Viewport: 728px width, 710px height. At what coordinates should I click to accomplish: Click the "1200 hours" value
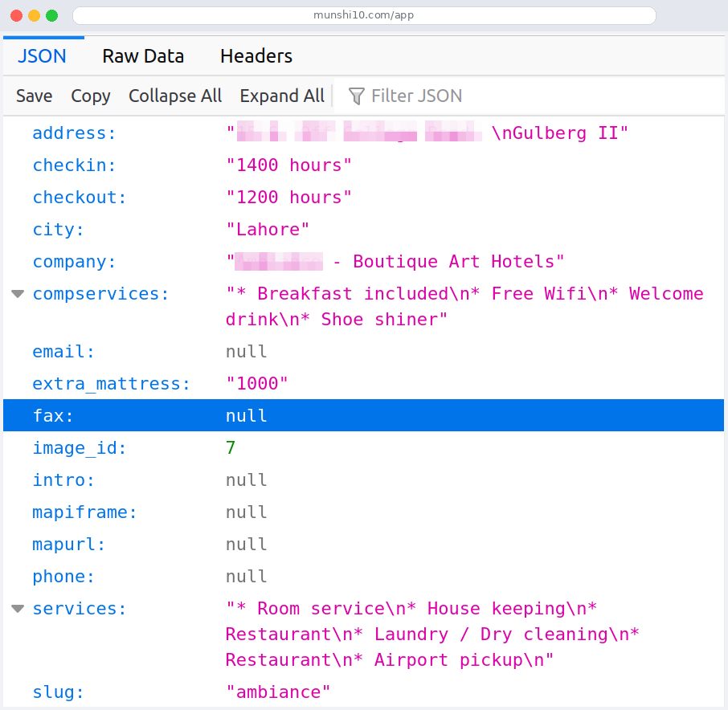288,198
